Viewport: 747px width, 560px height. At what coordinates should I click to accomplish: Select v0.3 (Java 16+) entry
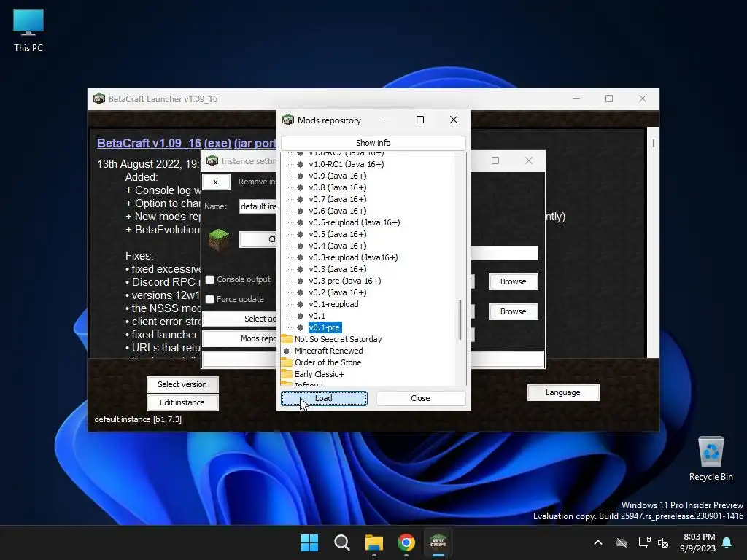point(337,269)
